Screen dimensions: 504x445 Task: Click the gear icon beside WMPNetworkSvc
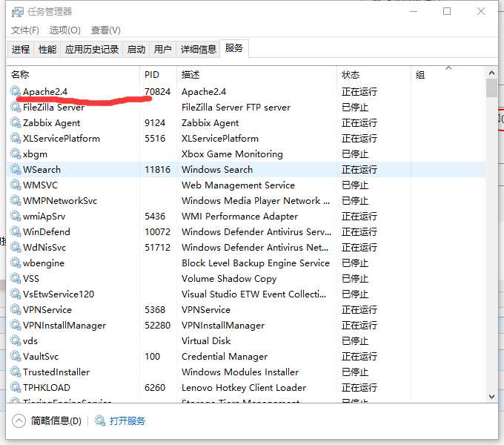[16, 200]
